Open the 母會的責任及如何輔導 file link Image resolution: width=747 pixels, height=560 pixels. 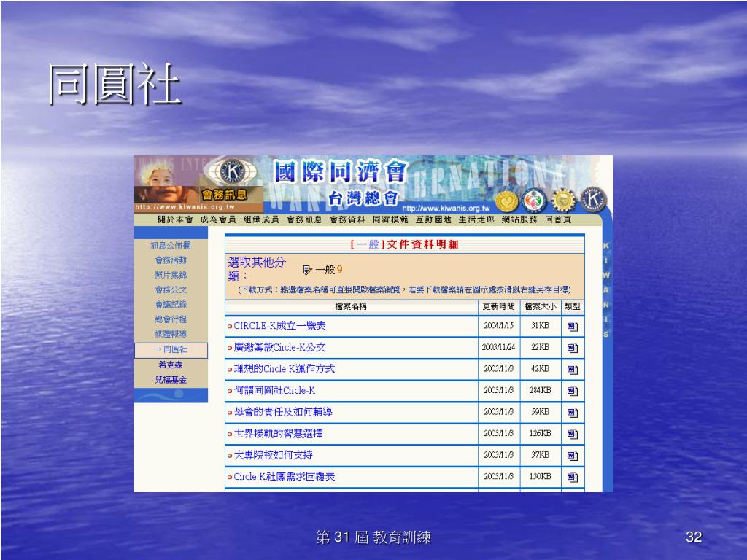click(283, 412)
